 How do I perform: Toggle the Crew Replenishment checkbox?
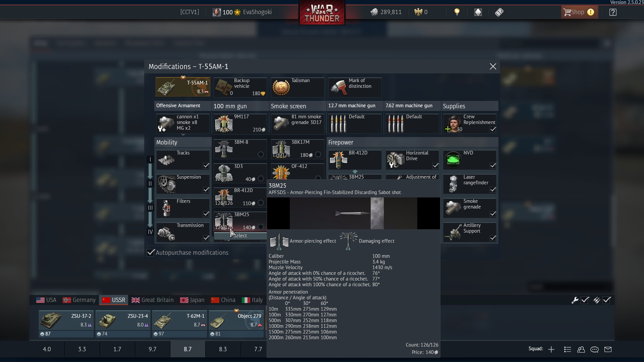pos(493,129)
